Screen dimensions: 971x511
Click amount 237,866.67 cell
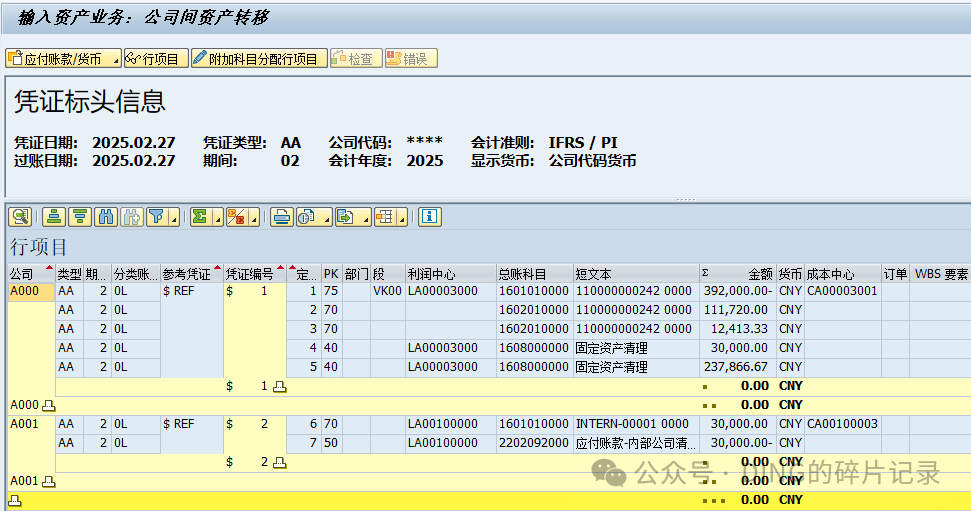pyautogui.click(x=738, y=367)
